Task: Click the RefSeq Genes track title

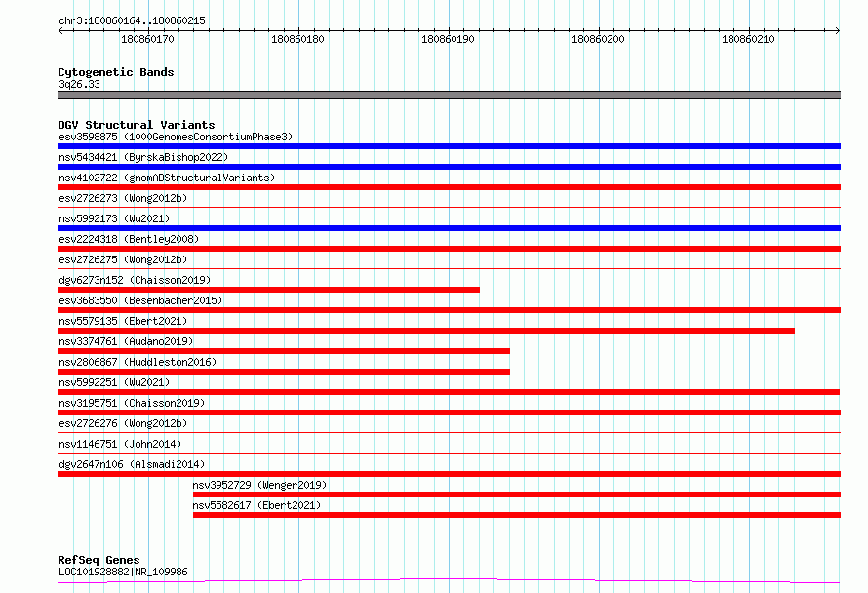Action: 99,560
